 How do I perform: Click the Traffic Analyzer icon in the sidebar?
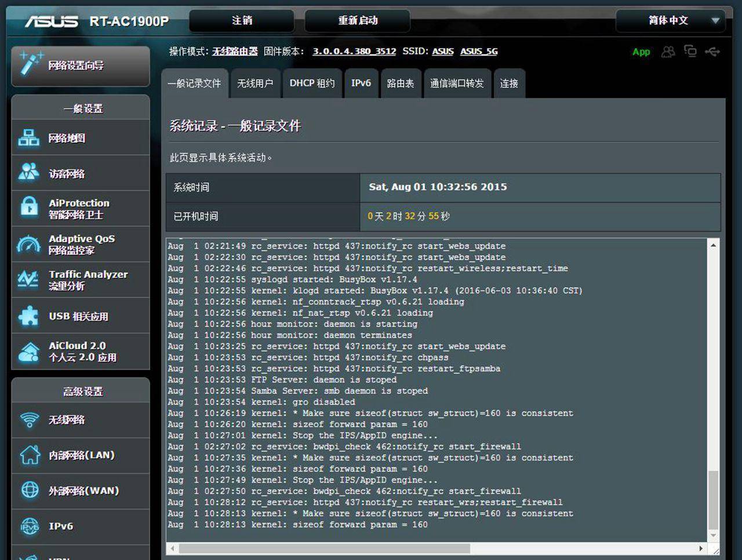tap(30, 279)
